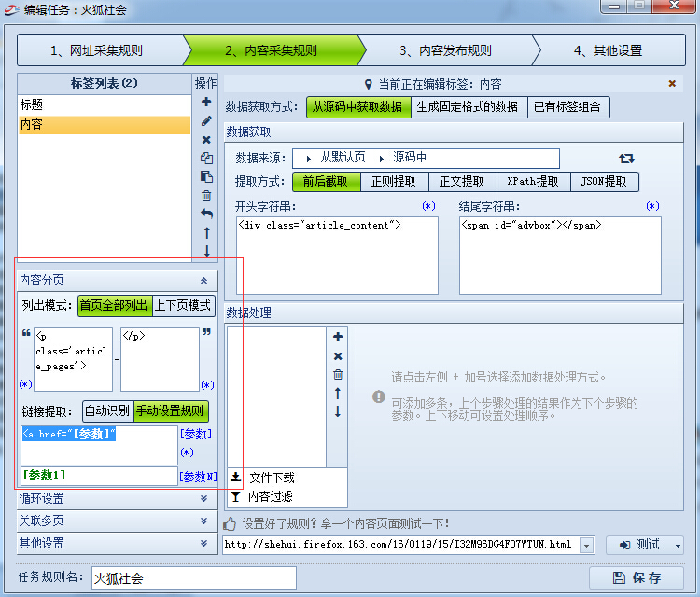Image resolution: width=700 pixels, height=597 pixels.
Task: Edit selected tag with pencil icon
Action: [x=206, y=121]
